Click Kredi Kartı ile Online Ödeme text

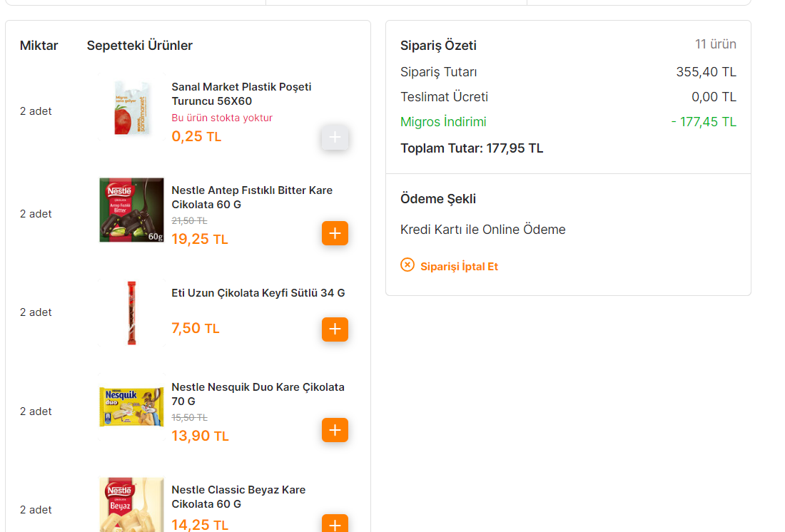point(482,229)
